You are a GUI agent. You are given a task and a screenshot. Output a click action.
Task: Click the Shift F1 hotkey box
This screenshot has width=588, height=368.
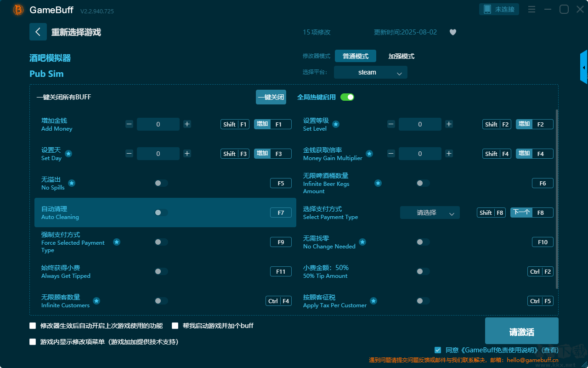tap(235, 124)
